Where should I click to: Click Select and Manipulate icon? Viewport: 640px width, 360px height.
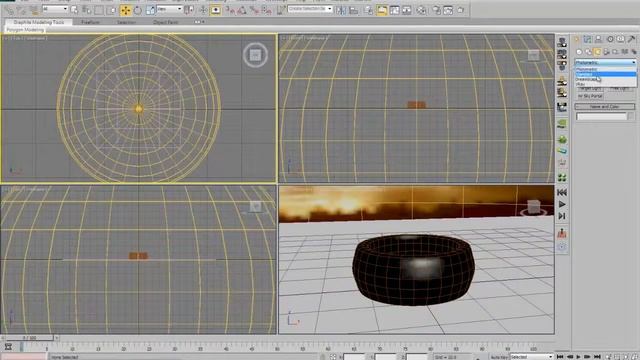(x=203, y=10)
